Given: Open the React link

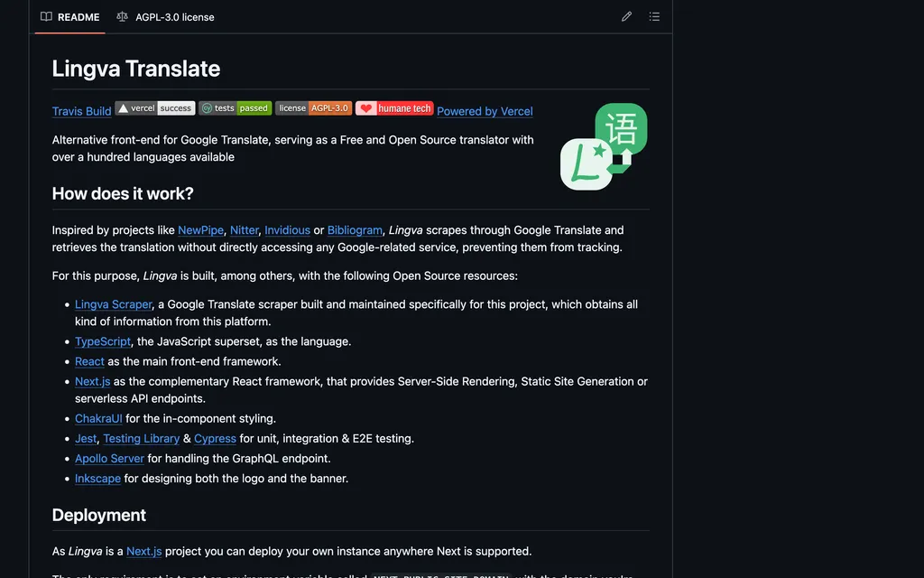Looking at the screenshot, I should (x=89, y=361).
